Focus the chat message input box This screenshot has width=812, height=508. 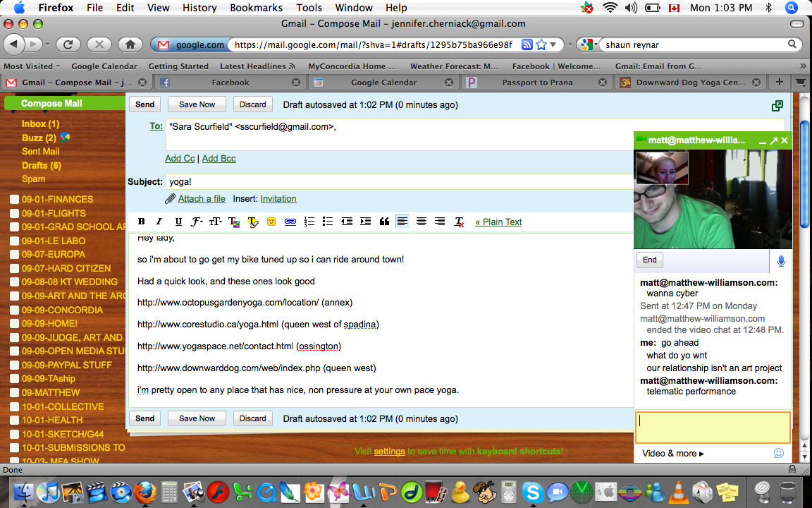click(x=713, y=427)
